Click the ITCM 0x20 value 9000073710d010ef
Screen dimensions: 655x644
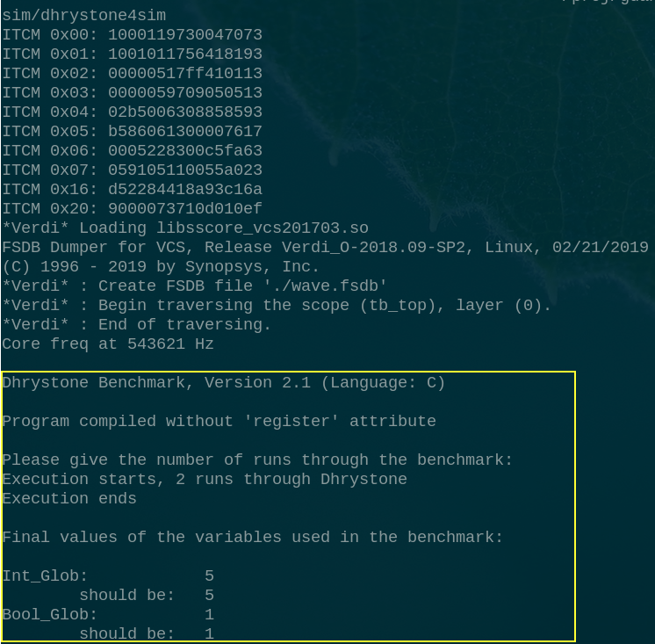tap(185, 208)
